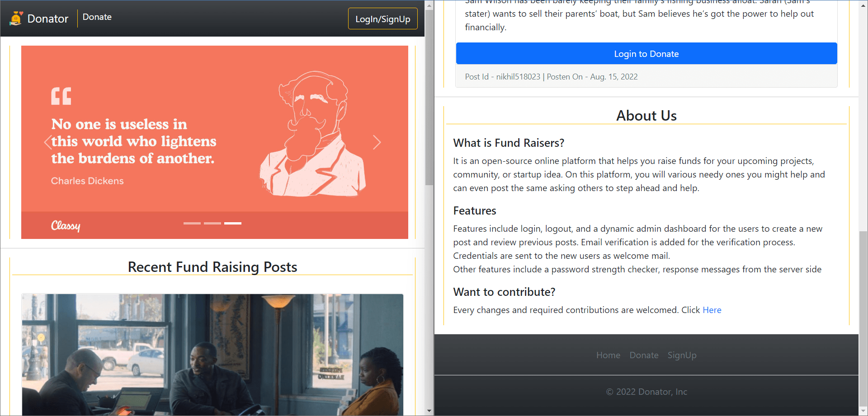This screenshot has height=416, width=868.
Task: Open the Donate footer link
Action: [x=644, y=355]
